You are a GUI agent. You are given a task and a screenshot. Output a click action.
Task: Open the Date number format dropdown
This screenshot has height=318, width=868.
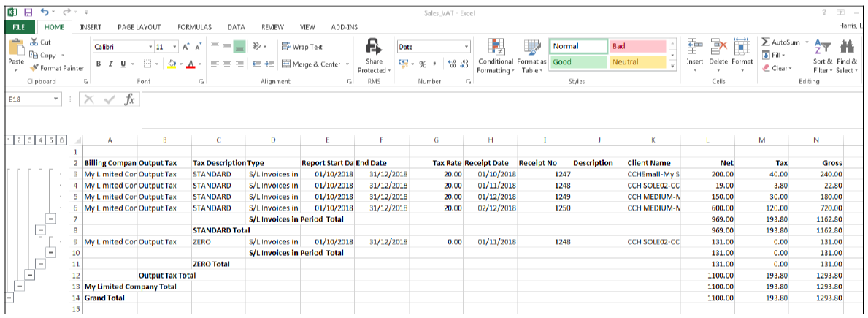point(466,47)
